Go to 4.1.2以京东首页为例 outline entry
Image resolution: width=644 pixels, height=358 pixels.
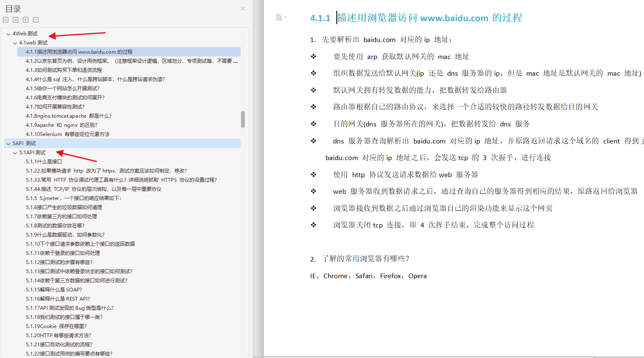tap(132, 61)
